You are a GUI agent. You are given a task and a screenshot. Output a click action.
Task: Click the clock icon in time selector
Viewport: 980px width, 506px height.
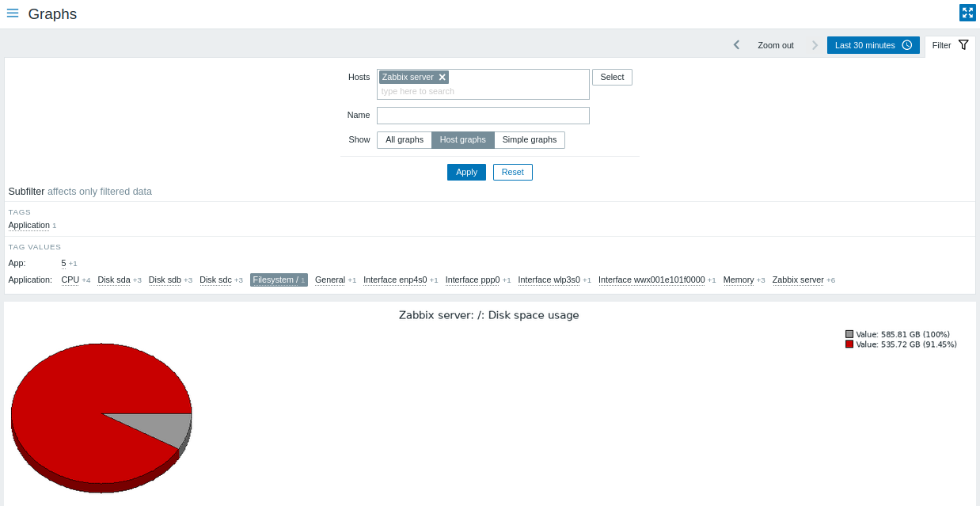click(x=906, y=45)
